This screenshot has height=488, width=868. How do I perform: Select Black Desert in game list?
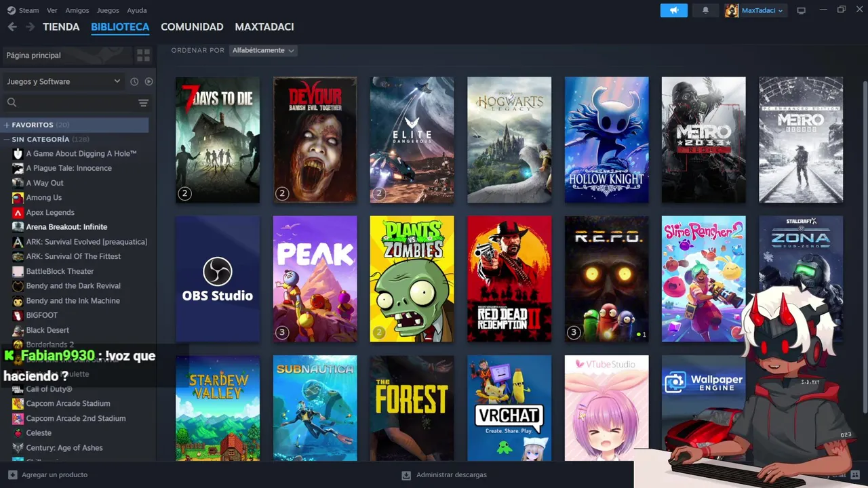click(x=47, y=330)
